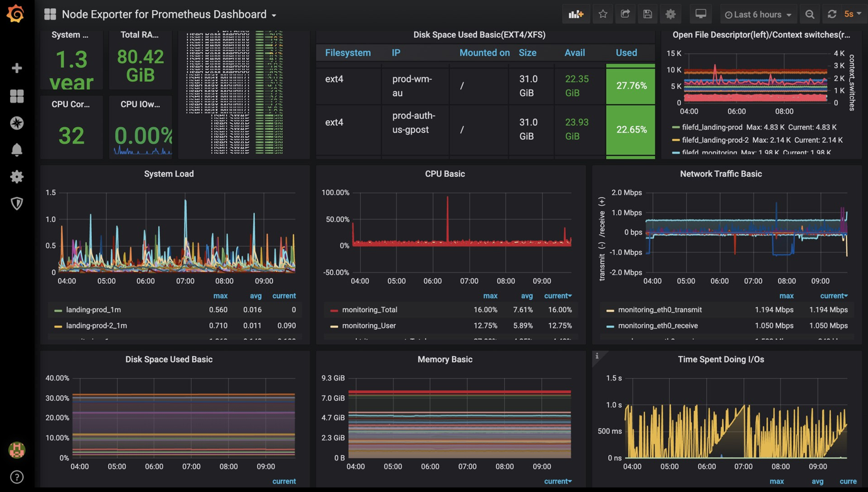868x492 pixels.
Task: Toggle monitoring_User series in CPU Basic
Action: tap(369, 325)
